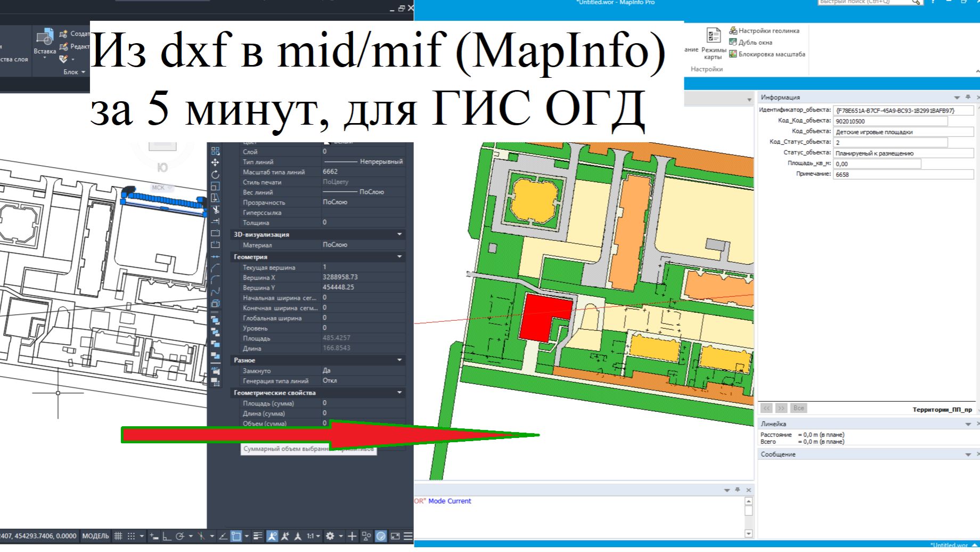Open the snap mode dropdown arrow

point(142,536)
